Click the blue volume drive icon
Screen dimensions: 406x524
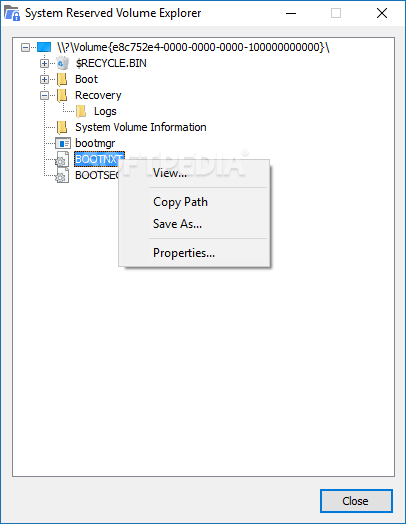(x=44, y=47)
